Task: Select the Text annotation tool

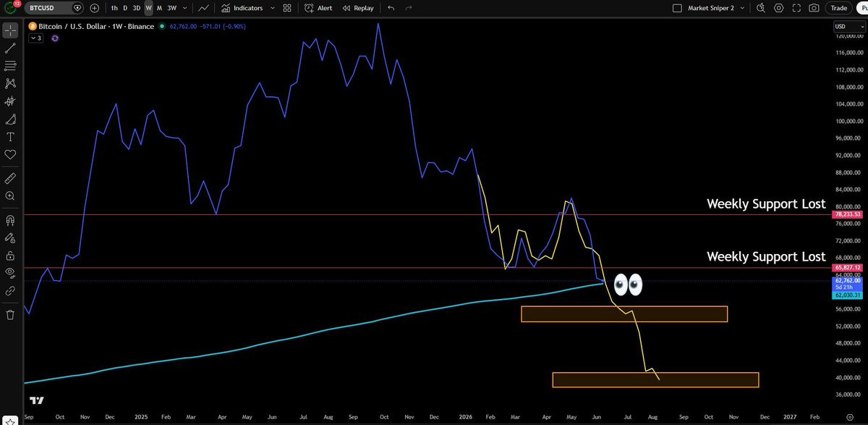Action: (10, 137)
